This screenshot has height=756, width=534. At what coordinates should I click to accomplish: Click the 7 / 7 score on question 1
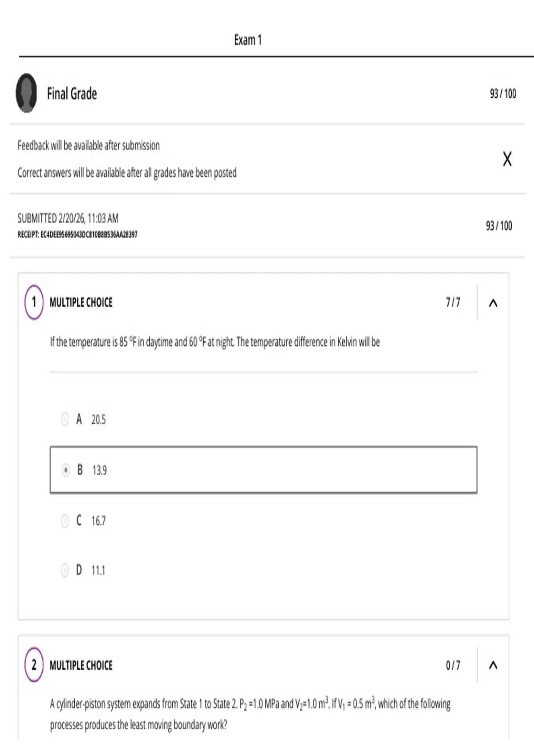pos(453,302)
